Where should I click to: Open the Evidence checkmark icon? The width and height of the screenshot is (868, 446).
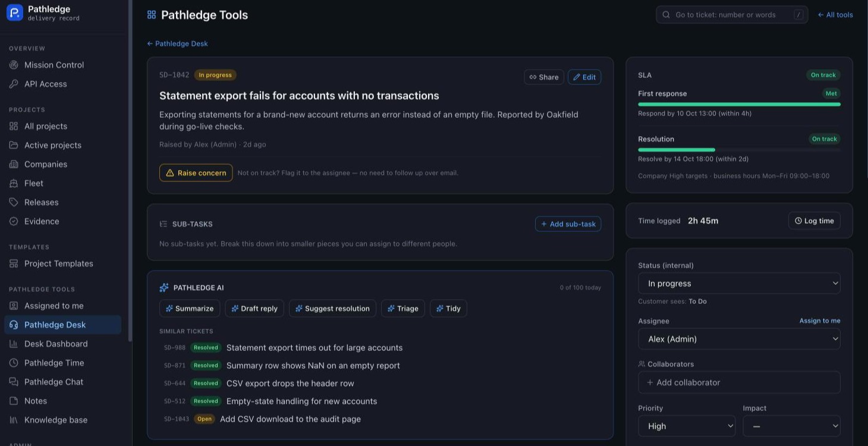pyautogui.click(x=14, y=221)
